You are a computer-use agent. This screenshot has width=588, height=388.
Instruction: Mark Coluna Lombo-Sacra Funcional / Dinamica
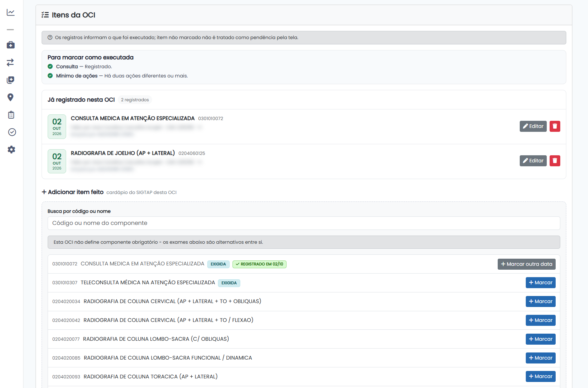(x=541, y=358)
